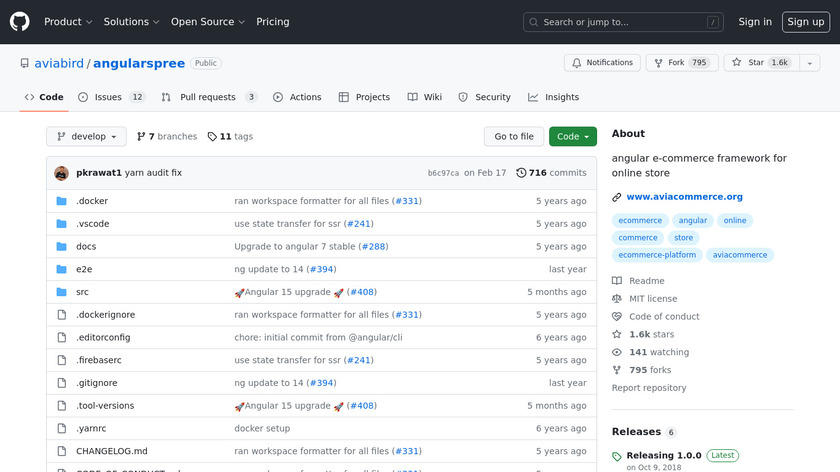View the 11 tags
Viewport: 840px width, 472px height.
point(230,137)
